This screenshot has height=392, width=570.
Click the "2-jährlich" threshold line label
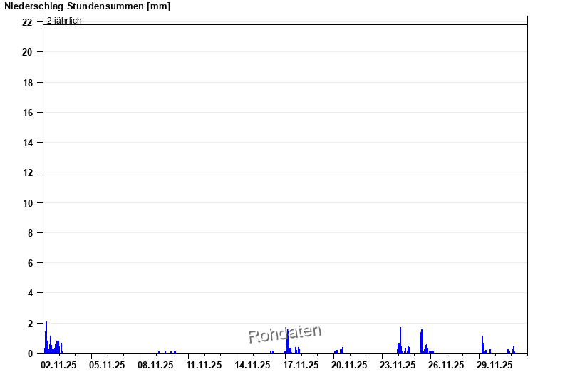pyautogui.click(x=64, y=20)
